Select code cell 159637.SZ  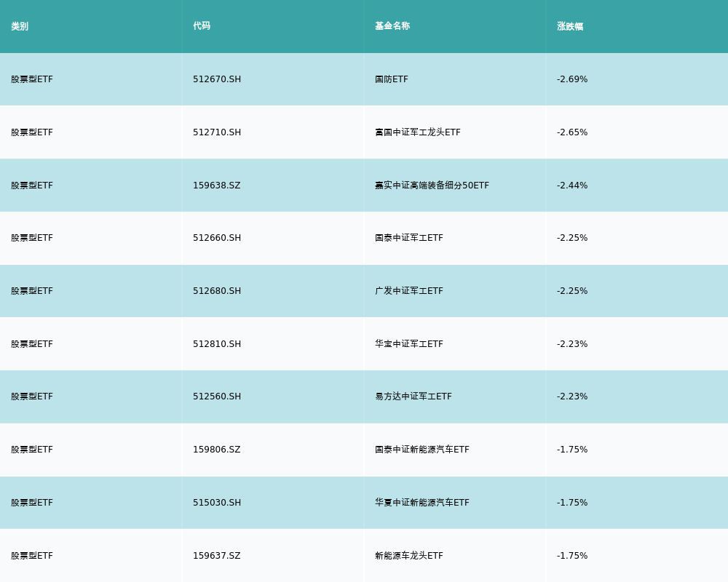(x=217, y=556)
